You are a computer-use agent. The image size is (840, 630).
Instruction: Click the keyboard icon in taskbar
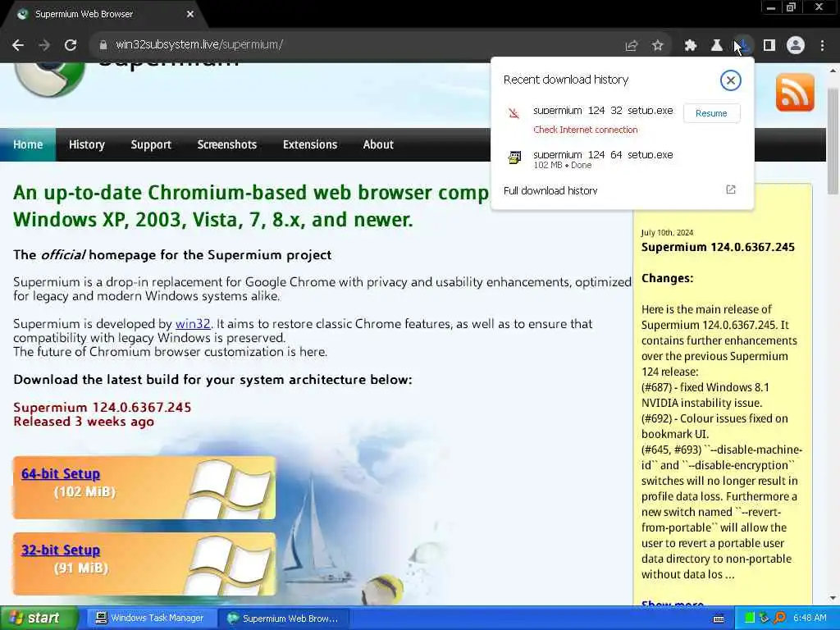(719, 619)
